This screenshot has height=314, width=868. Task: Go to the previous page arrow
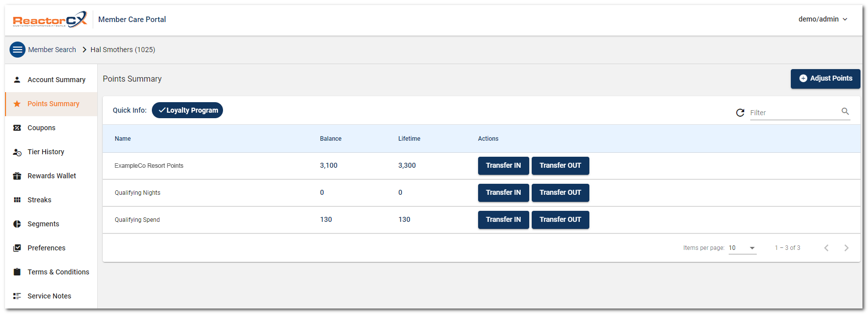826,248
